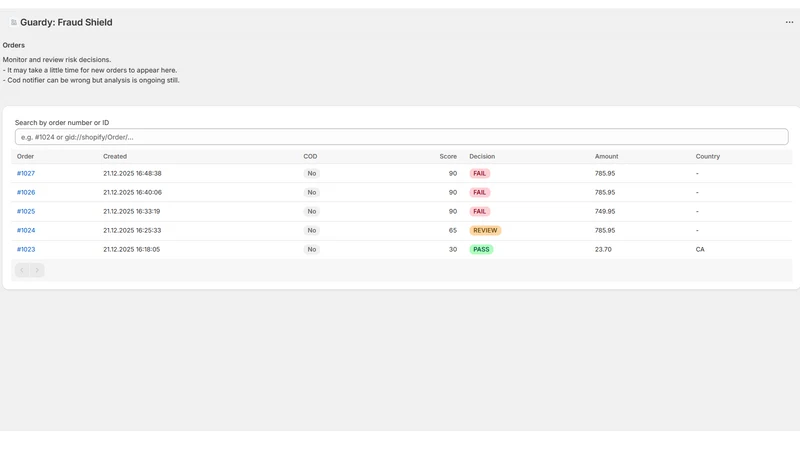Click the Amount column header
Image resolution: width=800 pixels, height=450 pixels.
pyautogui.click(x=607, y=156)
